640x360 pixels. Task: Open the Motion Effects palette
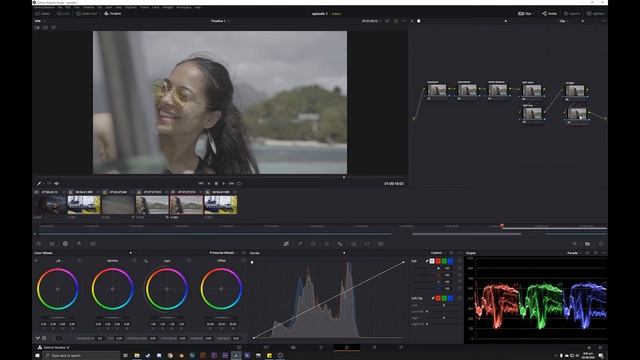pyautogui.click(x=93, y=244)
